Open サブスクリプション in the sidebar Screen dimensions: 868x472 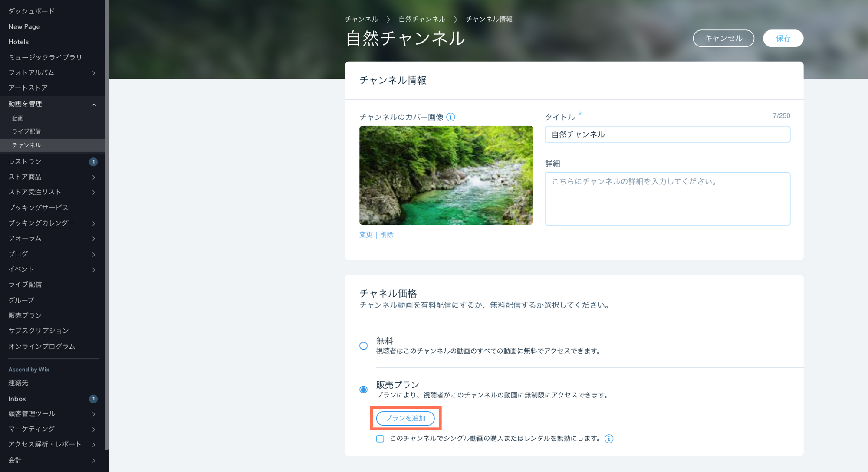[x=38, y=331]
